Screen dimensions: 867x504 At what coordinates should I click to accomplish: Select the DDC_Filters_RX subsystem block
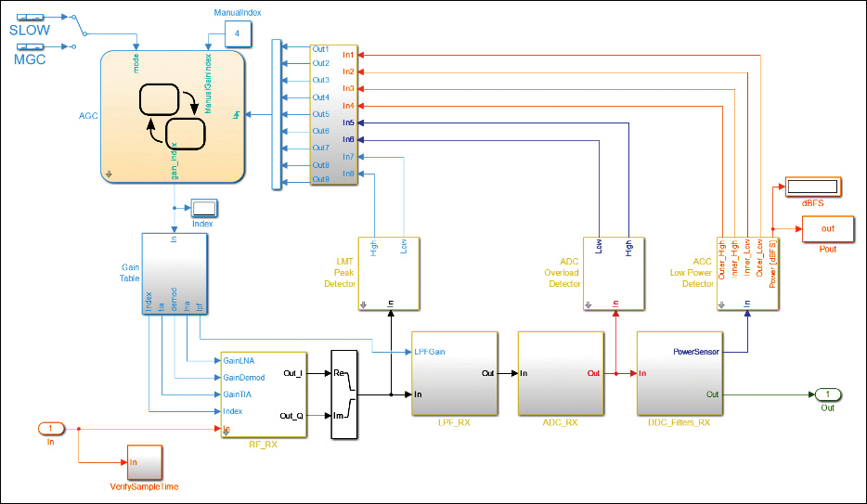(x=679, y=373)
